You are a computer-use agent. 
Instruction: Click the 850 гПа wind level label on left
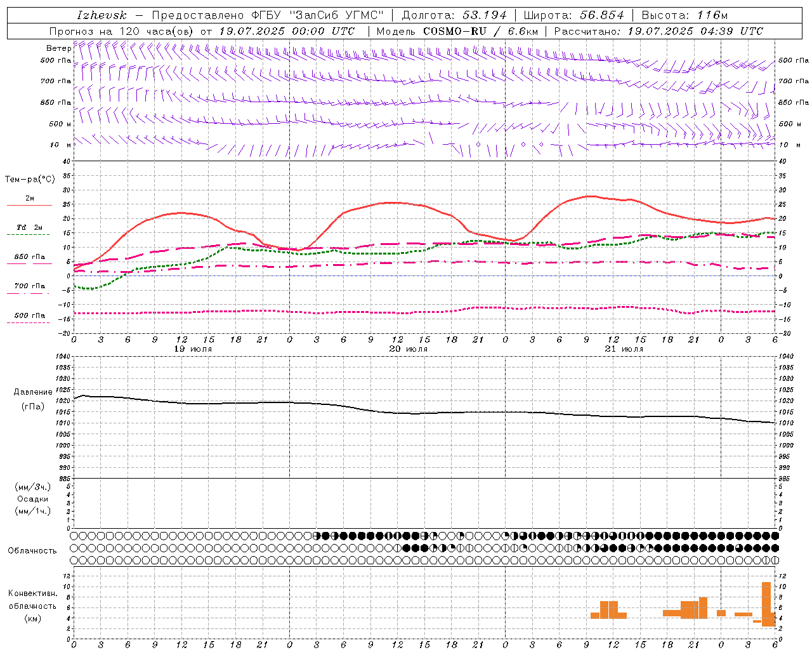56,102
